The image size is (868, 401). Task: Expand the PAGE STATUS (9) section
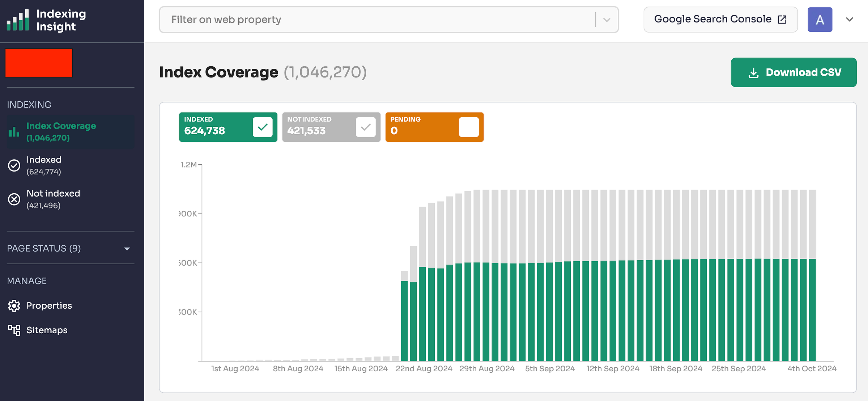pyautogui.click(x=127, y=249)
